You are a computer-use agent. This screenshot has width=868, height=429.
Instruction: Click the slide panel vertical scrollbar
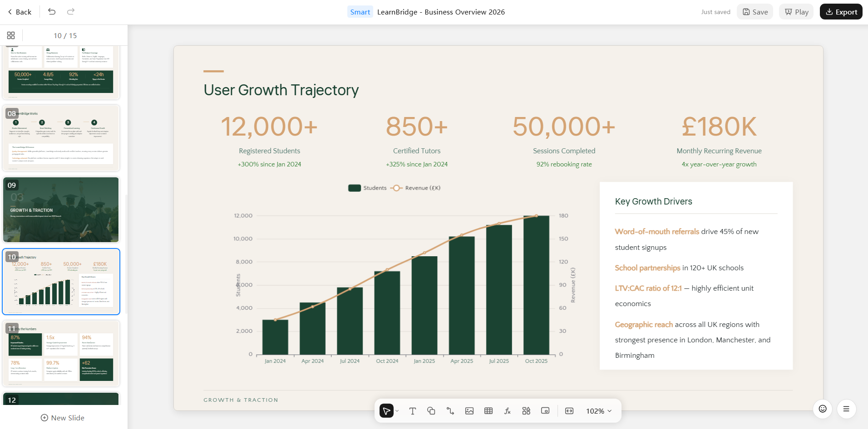pos(126,254)
